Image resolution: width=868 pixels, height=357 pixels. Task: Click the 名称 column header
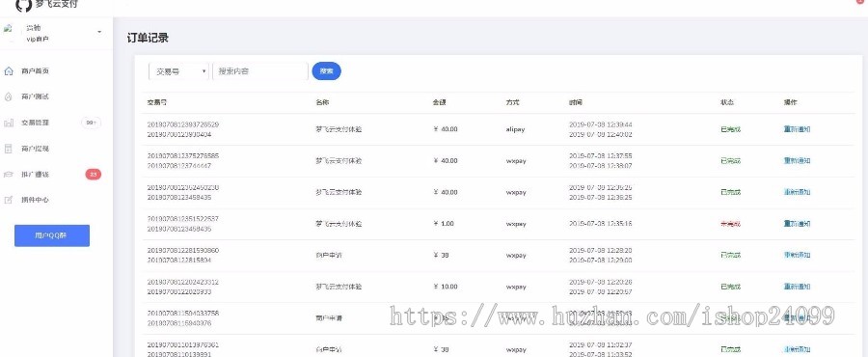322,103
